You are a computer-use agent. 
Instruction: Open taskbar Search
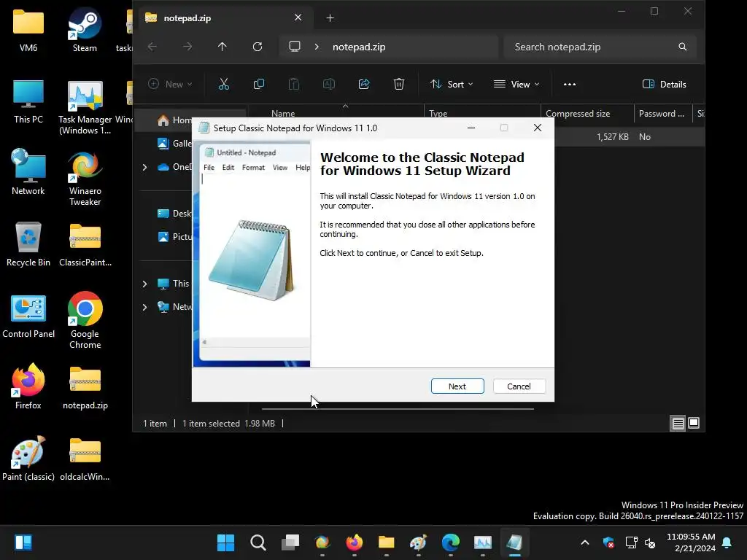pos(258,542)
